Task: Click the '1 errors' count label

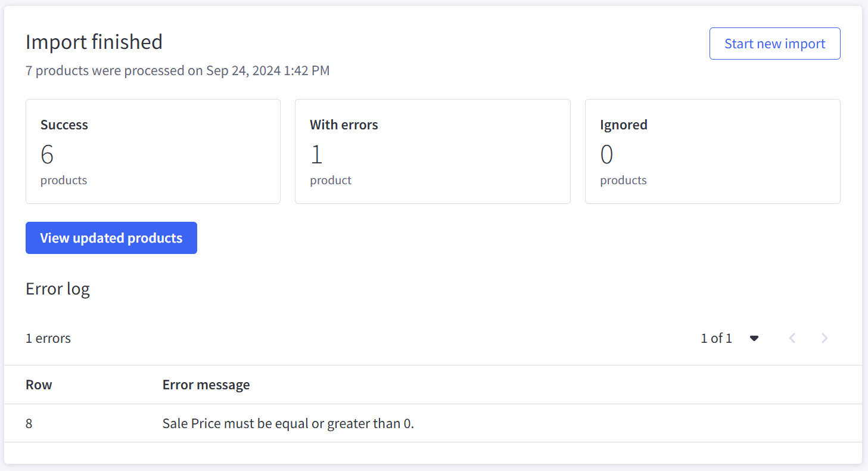Action: click(48, 338)
